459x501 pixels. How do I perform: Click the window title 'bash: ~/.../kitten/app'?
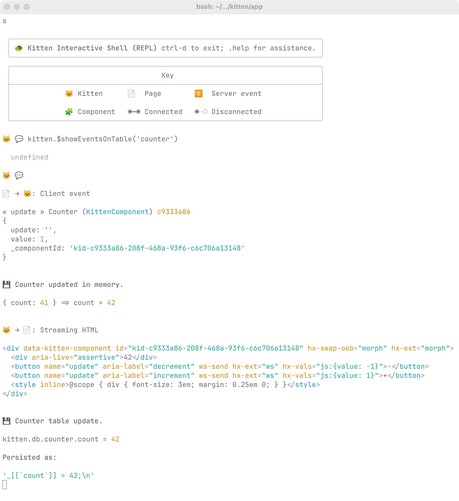coord(229,7)
